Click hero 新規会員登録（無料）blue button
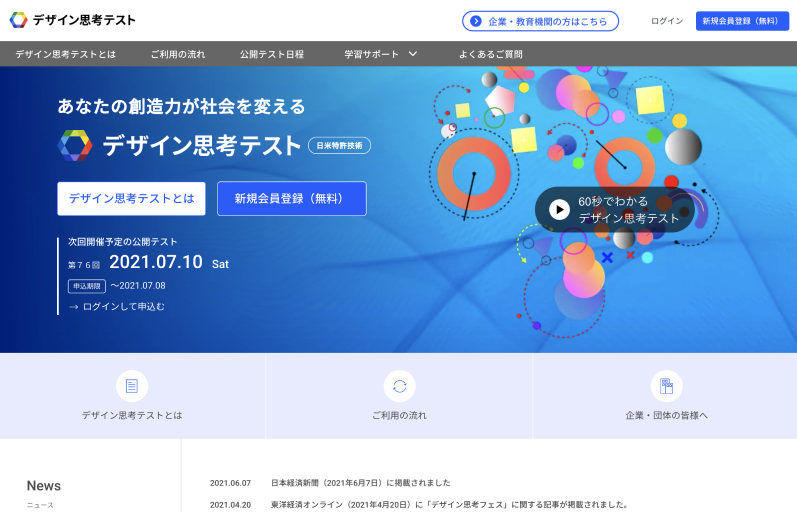This screenshot has height=512, width=797. (292, 198)
